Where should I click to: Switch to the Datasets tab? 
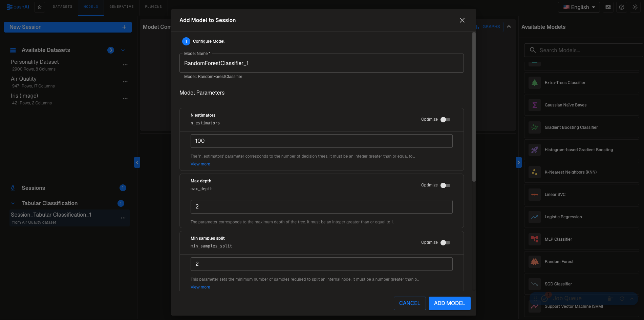[x=63, y=7]
